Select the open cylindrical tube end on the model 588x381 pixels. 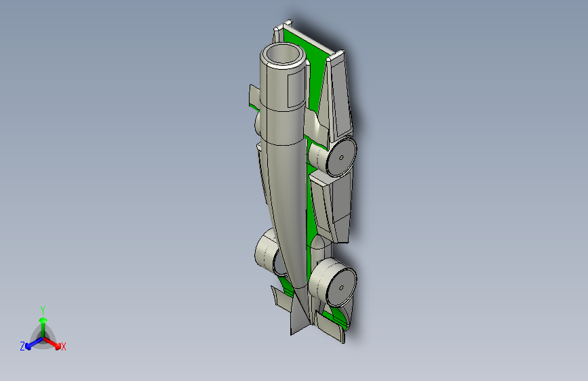pyautogui.click(x=283, y=55)
